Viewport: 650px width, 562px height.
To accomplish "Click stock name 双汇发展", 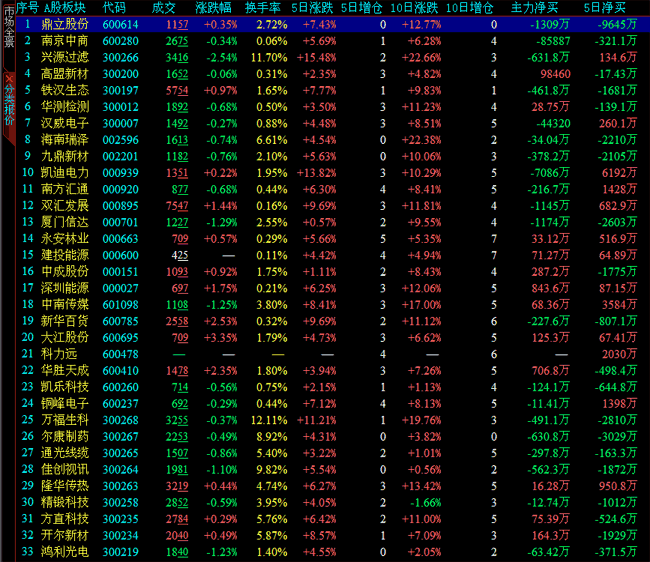I will [x=65, y=206].
